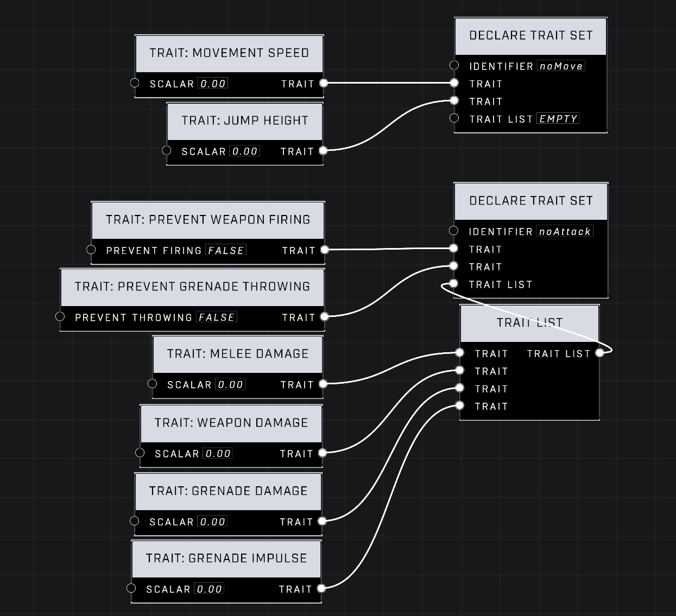This screenshot has width=676, height=616.
Task: Edit the noAttack identifier field
Action: coord(565,232)
